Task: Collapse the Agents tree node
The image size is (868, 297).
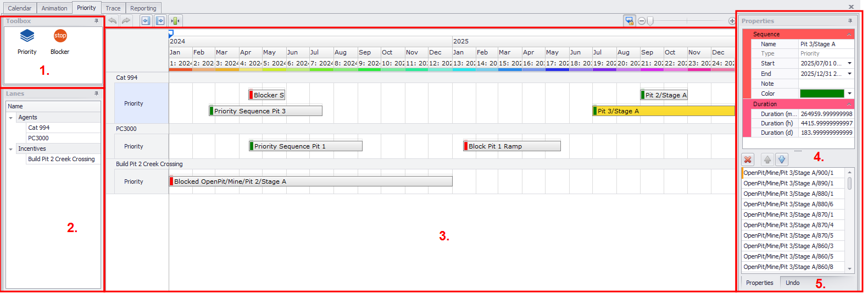Action: tap(10, 118)
